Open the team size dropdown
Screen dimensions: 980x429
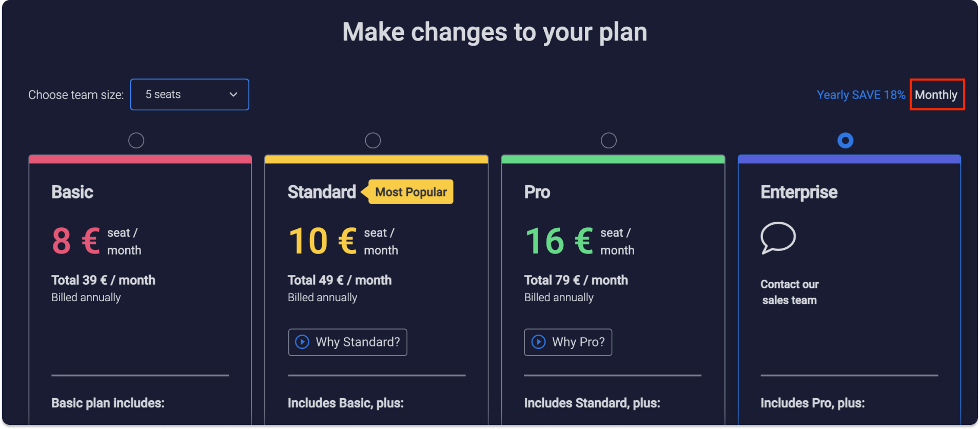pos(189,94)
